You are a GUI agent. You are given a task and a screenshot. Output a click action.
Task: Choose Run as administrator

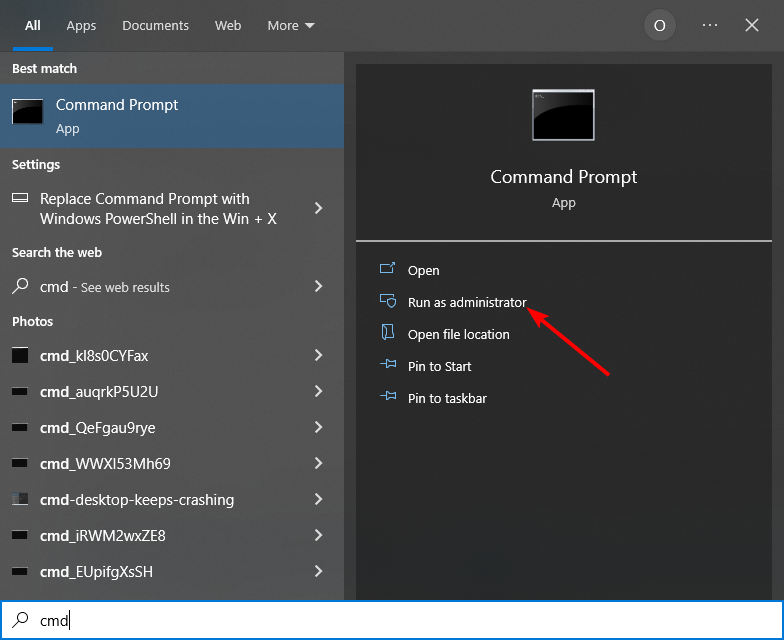466,302
